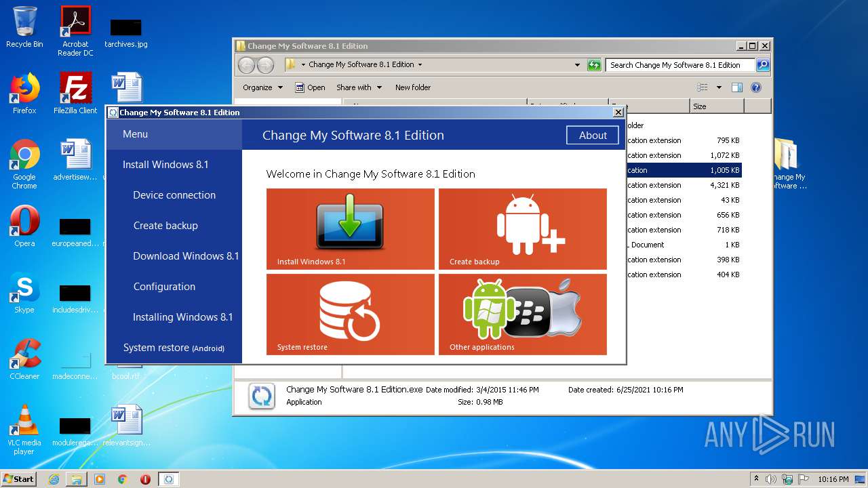Open CCleaner desktop shortcut
This screenshot has height=488, width=868.
24,359
